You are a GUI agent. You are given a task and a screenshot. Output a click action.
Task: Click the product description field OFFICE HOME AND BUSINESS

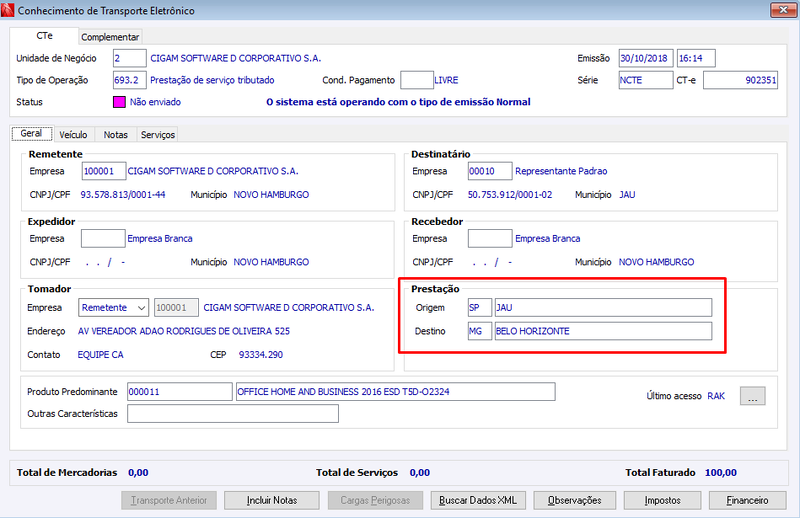pos(395,392)
